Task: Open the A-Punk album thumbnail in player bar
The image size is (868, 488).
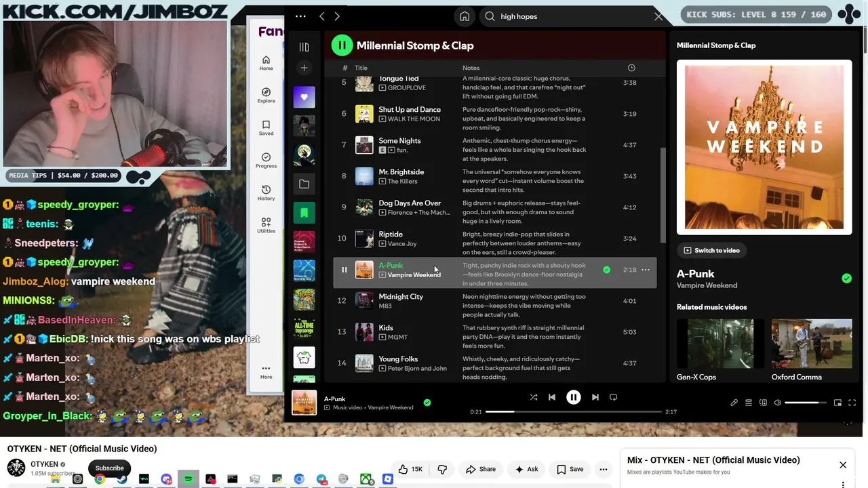Action: tap(304, 403)
